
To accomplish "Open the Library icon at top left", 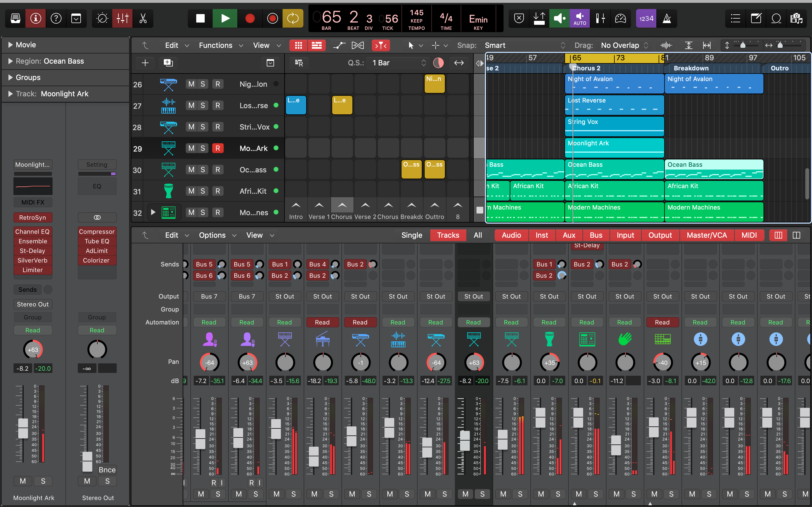I will coord(16,18).
